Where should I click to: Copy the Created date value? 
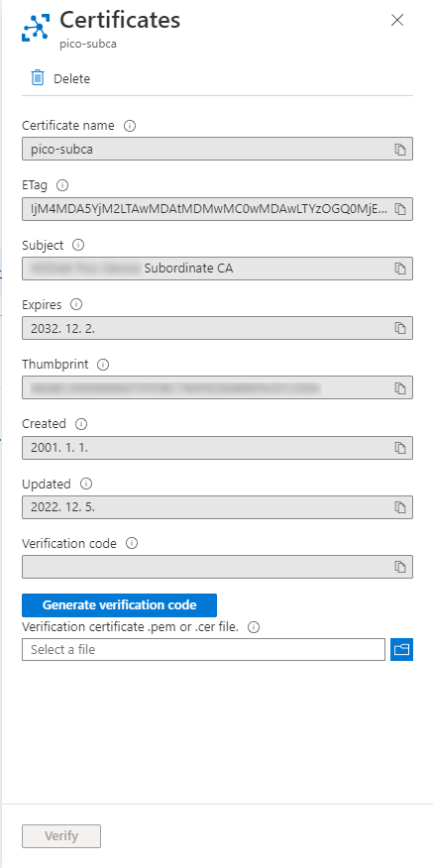click(x=399, y=448)
